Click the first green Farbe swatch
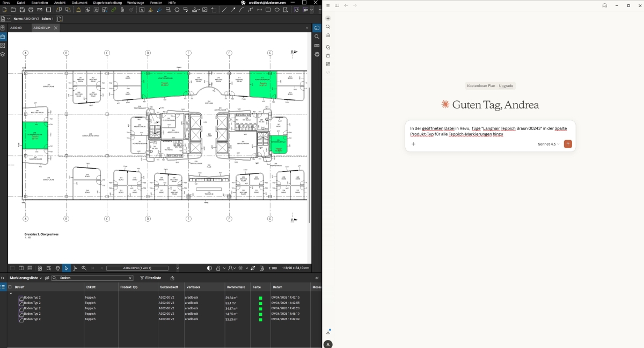The width and height of the screenshot is (644, 348). [260, 298]
